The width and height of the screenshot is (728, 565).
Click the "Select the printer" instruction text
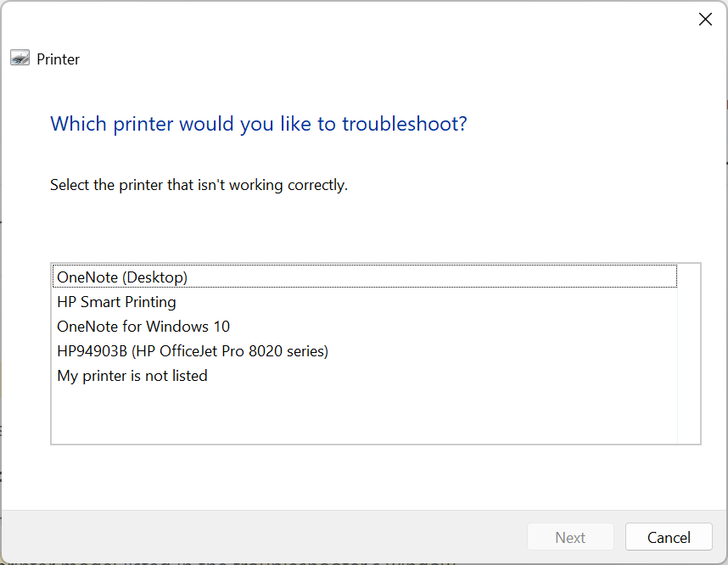coord(199,185)
